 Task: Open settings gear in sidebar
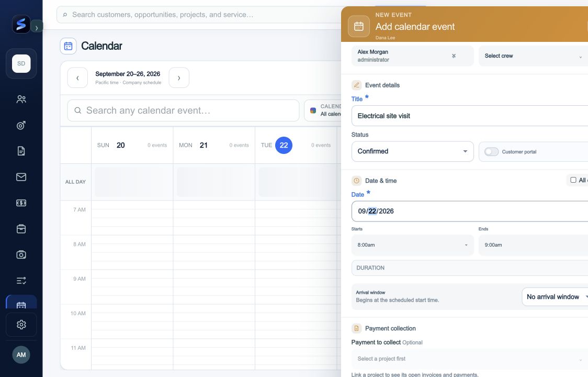click(x=21, y=325)
